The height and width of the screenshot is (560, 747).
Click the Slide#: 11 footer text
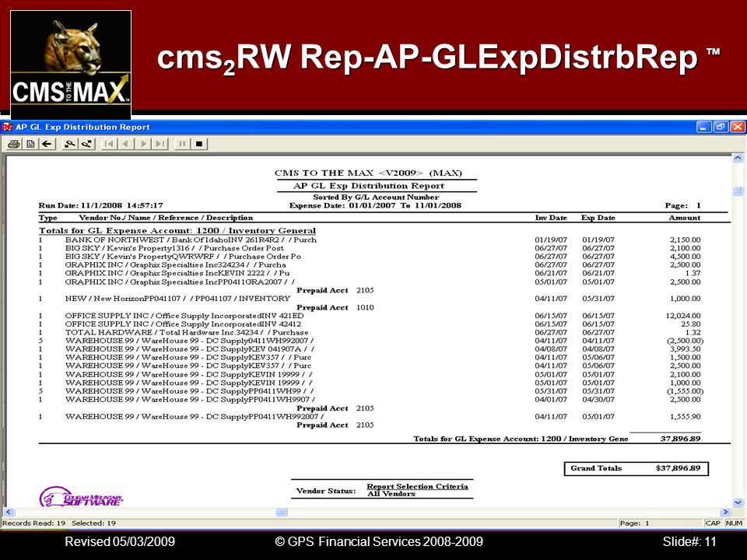pos(689,541)
